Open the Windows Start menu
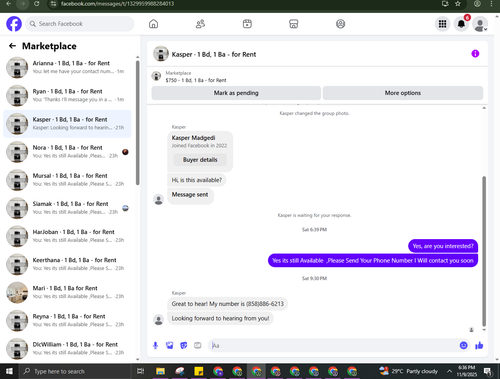Screen dimensions: 500x379 coord(9,371)
